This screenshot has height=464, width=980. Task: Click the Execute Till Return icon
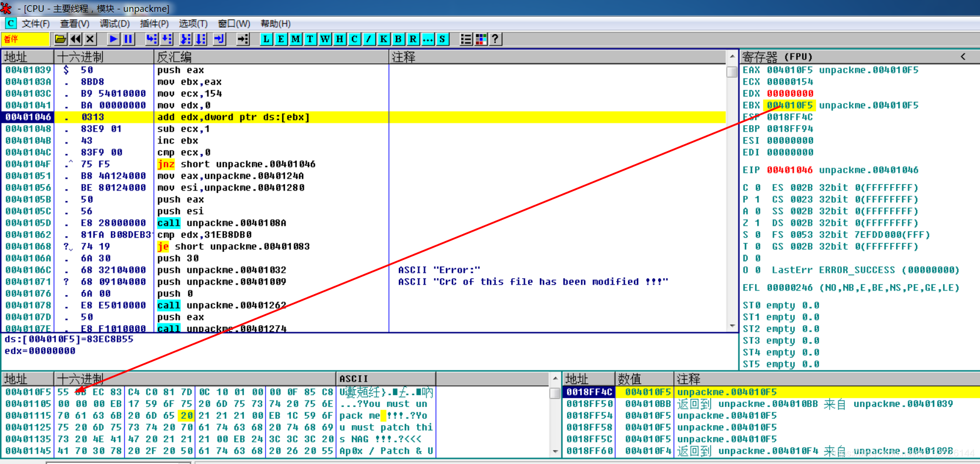pyautogui.click(x=219, y=39)
